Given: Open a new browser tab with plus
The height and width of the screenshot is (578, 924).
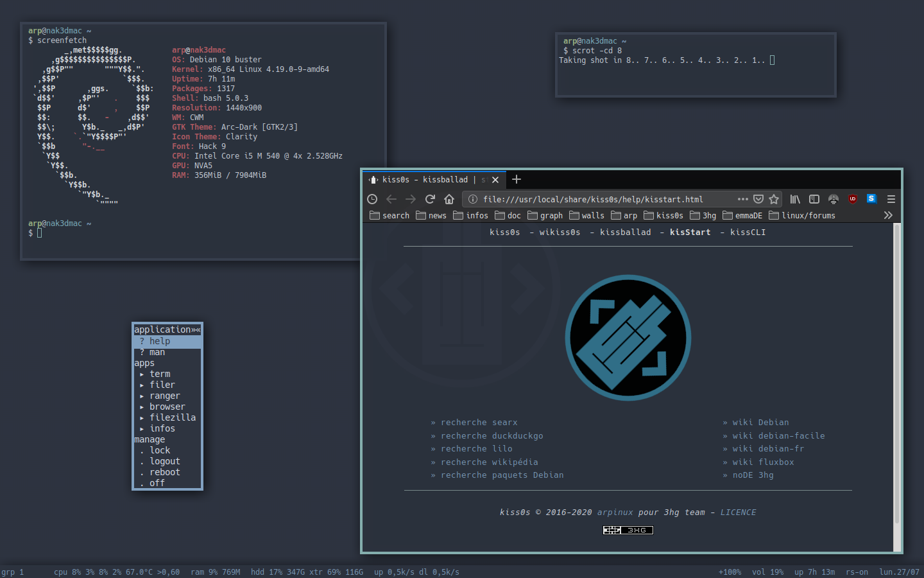Looking at the screenshot, I should 517,179.
